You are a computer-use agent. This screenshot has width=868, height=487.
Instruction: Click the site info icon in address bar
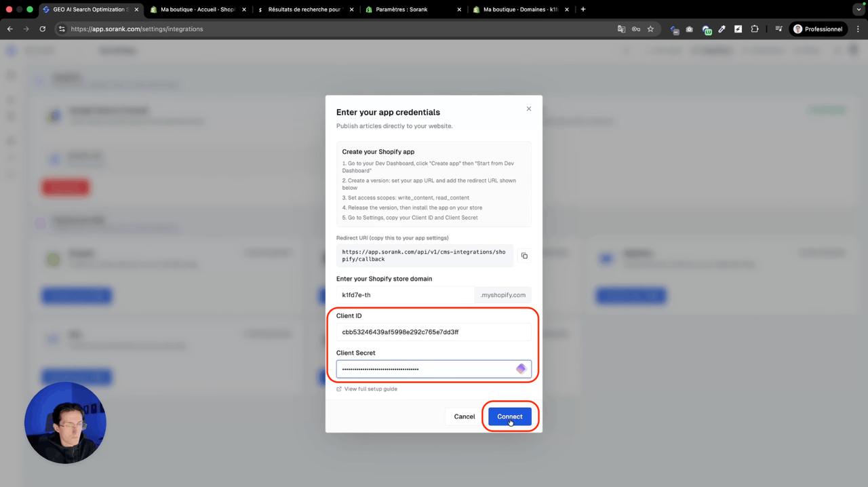point(62,29)
